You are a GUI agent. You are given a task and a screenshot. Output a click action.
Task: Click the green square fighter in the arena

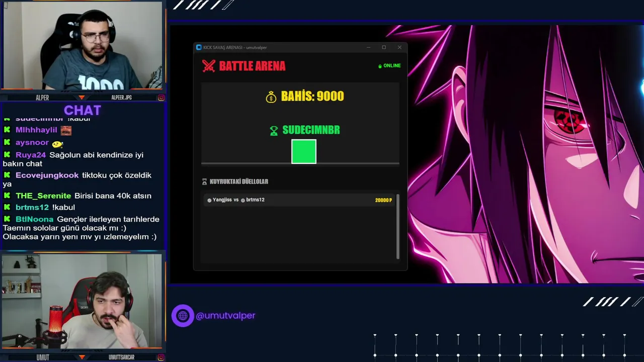tap(304, 152)
